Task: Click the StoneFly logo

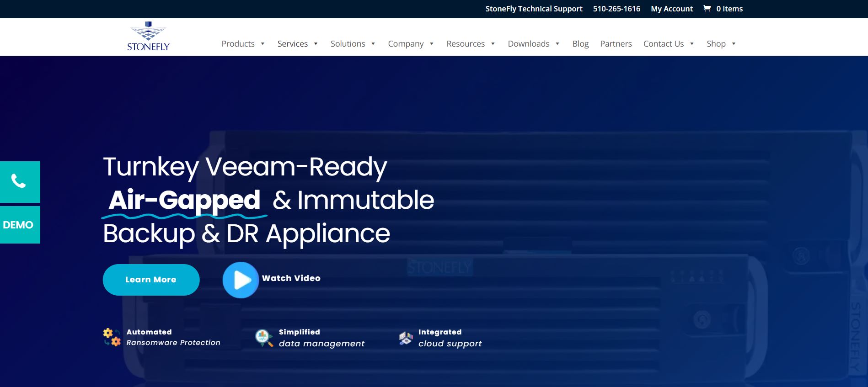Action: [x=148, y=36]
